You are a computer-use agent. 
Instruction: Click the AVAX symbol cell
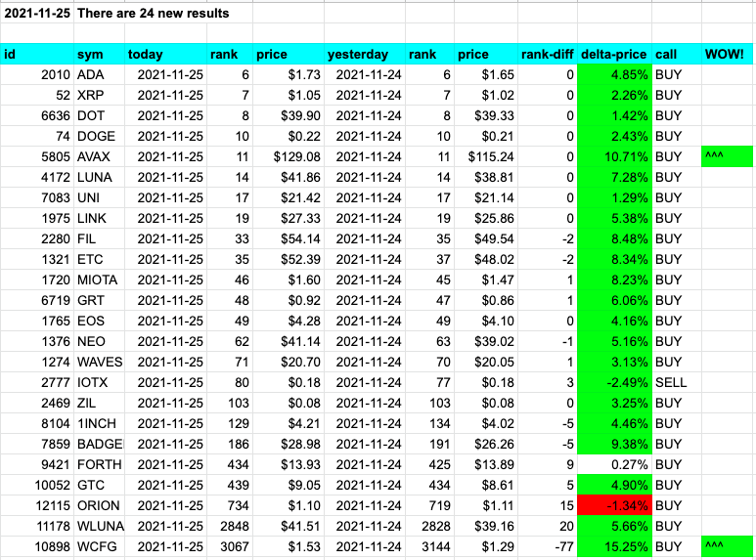click(100, 156)
